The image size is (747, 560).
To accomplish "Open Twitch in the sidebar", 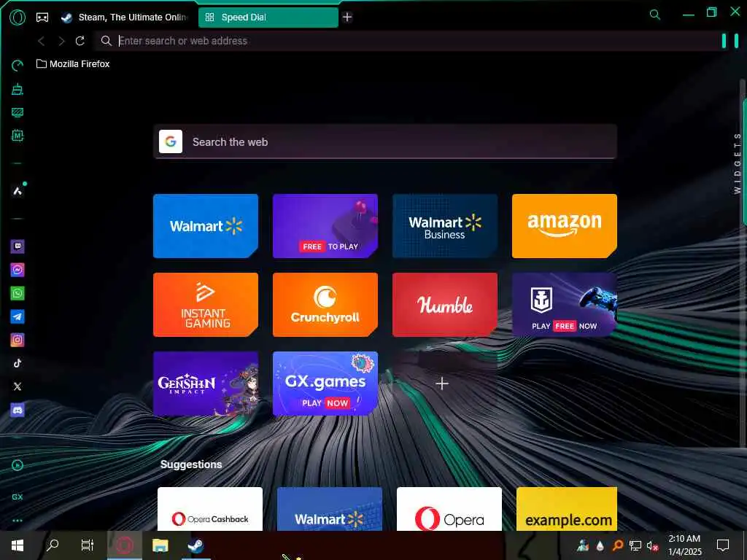I will (x=18, y=246).
